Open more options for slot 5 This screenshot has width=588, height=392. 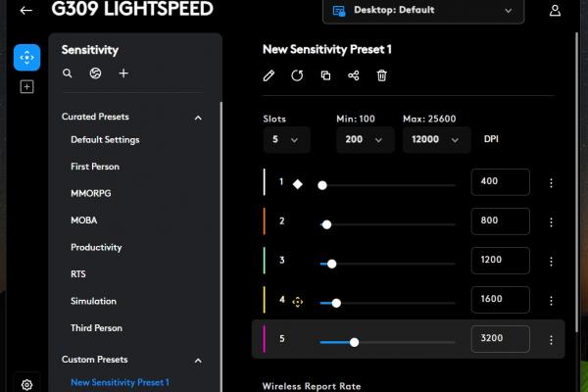551,340
